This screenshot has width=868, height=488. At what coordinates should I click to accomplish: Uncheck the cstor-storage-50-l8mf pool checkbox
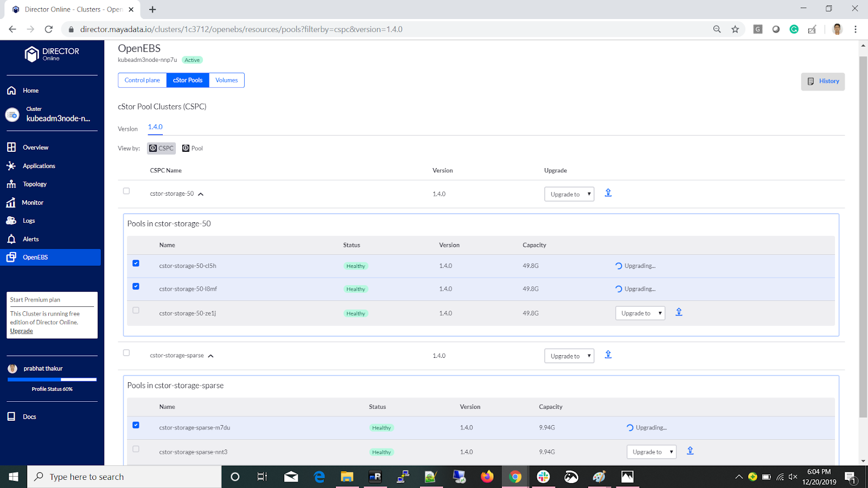tap(136, 286)
